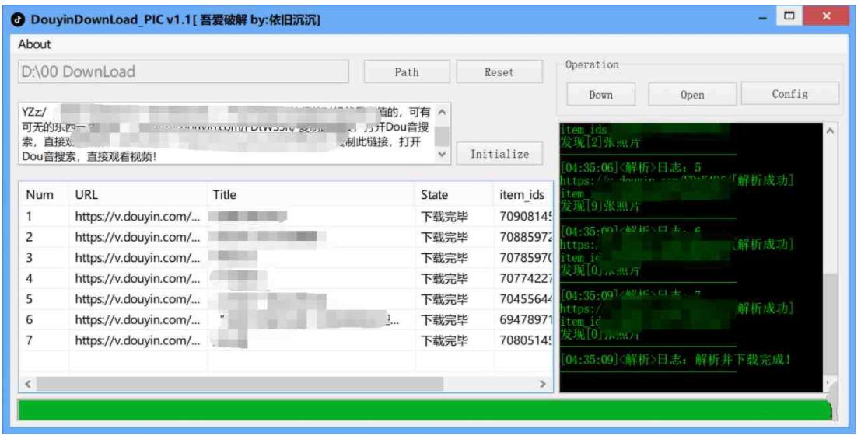
Task: Select row 7 URL cell
Action: (138, 340)
